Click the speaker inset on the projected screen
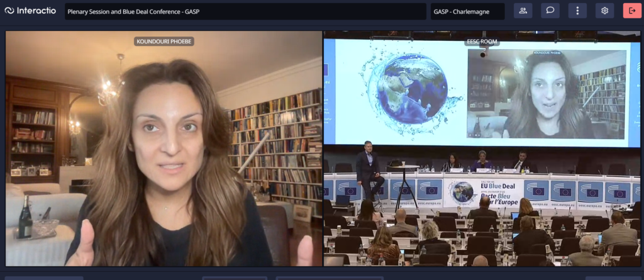The height and width of the screenshot is (280, 644). [x=546, y=93]
